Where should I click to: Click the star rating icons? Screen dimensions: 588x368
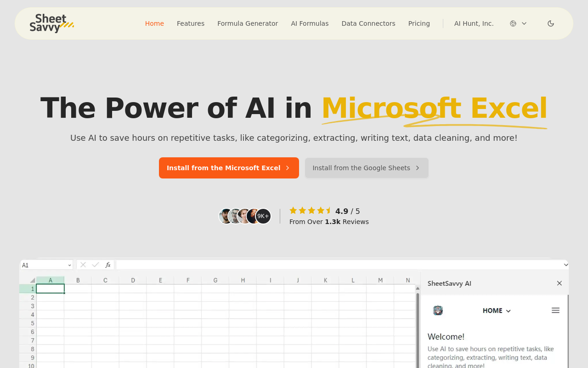(x=311, y=211)
